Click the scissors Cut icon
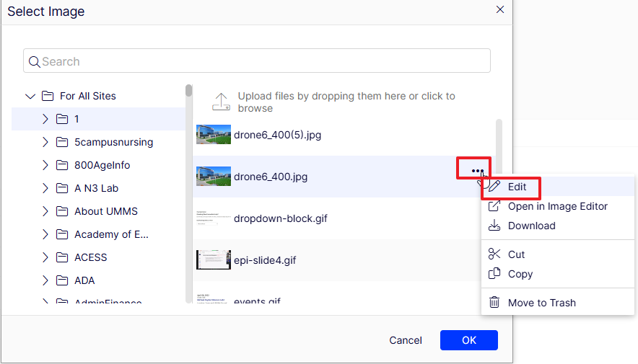The image size is (638, 364). pyautogui.click(x=494, y=254)
